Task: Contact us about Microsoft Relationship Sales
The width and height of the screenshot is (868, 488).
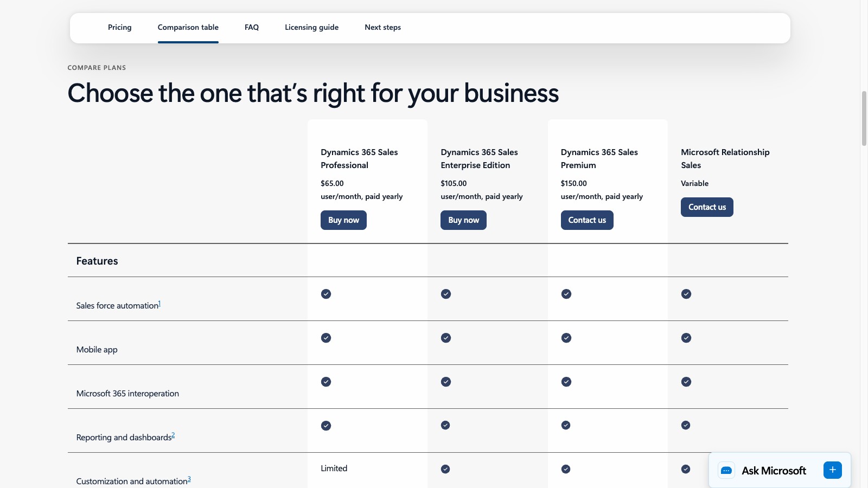Action: pos(707,207)
